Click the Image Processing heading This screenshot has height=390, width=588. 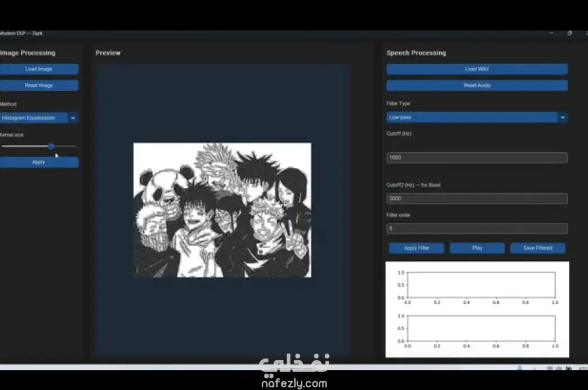point(28,53)
